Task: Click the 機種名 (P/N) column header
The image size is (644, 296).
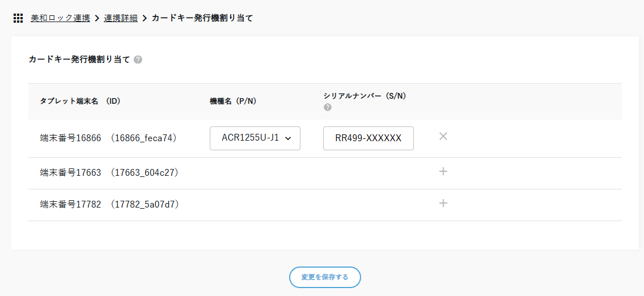Action: tap(232, 101)
